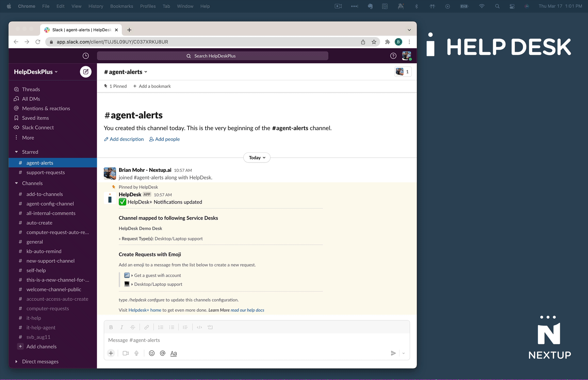The height and width of the screenshot is (380, 588).
Task: Click Add description link
Action: click(x=124, y=139)
